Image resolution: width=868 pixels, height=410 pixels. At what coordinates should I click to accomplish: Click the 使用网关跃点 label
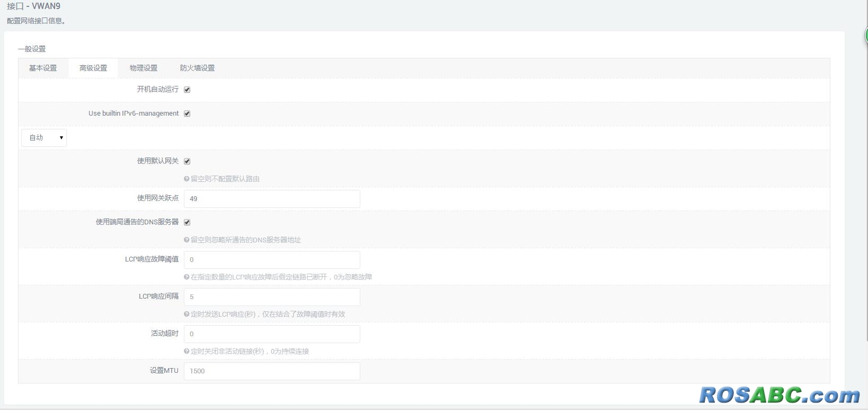click(158, 198)
